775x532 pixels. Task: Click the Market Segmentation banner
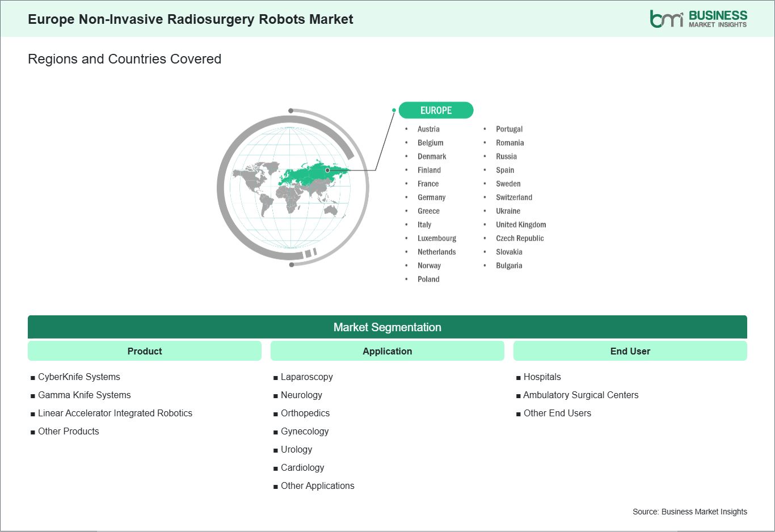coord(387,327)
